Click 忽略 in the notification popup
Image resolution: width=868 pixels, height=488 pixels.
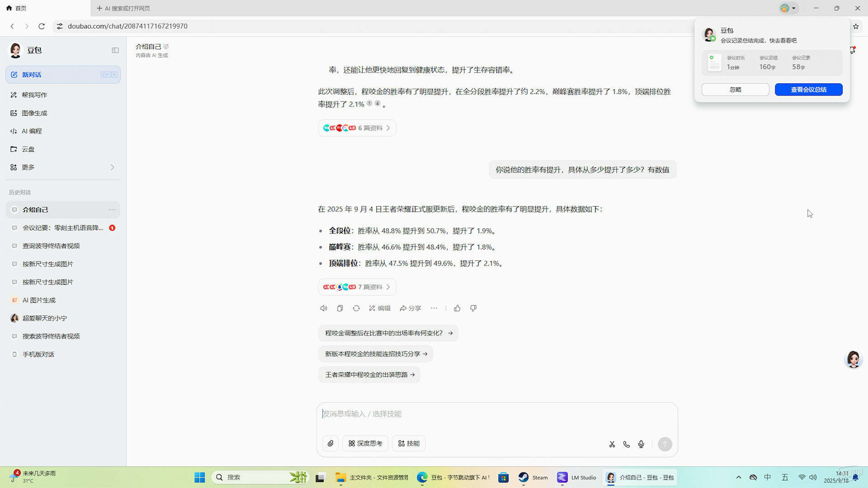coord(736,89)
